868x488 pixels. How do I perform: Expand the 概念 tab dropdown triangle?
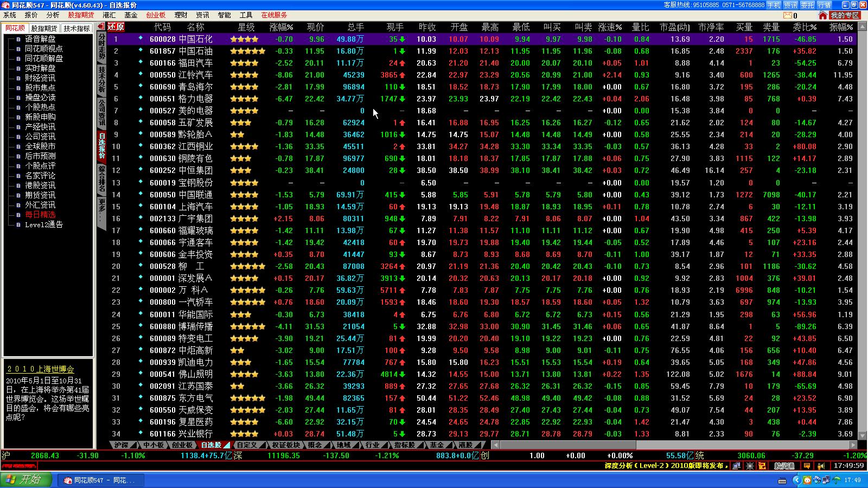(x=326, y=445)
